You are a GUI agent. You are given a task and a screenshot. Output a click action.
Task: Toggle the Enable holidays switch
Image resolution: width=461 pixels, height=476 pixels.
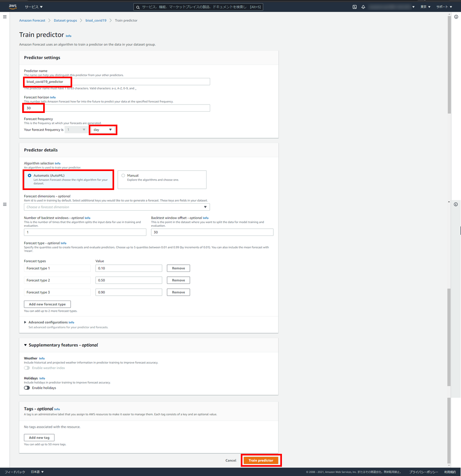click(27, 388)
